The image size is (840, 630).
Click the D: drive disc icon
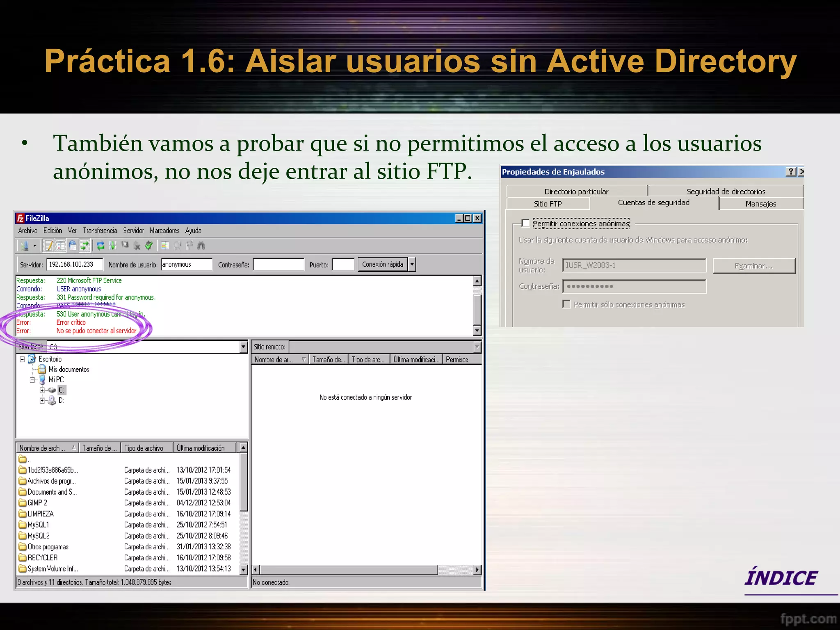coord(52,400)
